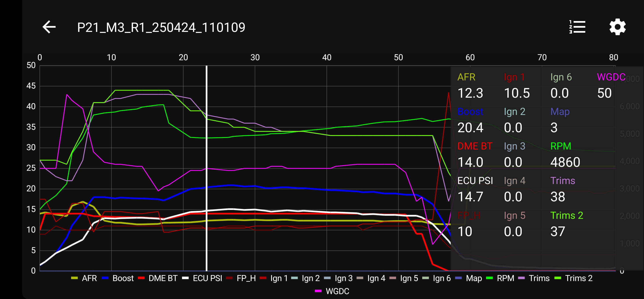Viewport: 644px width, 299px height.
Task: Toggle Trims 2 legend entry
Action: pos(573,278)
